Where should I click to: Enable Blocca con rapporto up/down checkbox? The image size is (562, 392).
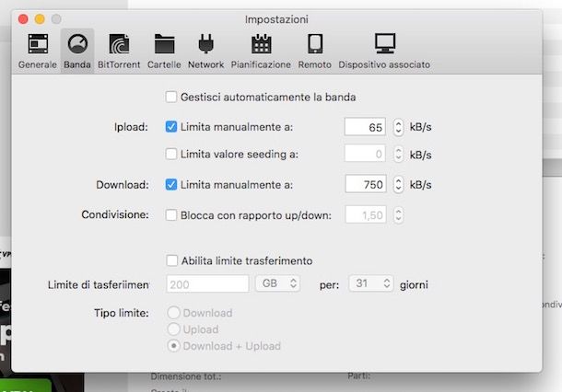pyautogui.click(x=171, y=215)
